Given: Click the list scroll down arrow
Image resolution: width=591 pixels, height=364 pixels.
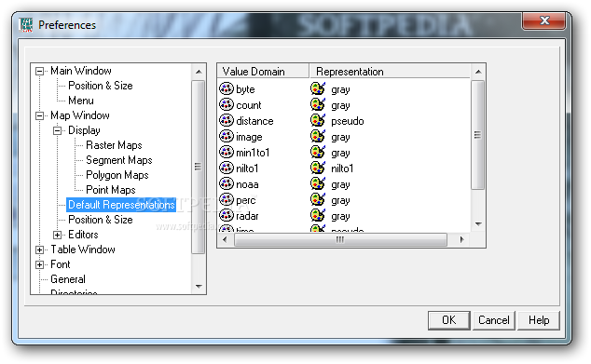Looking at the screenshot, I should click(x=478, y=224).
